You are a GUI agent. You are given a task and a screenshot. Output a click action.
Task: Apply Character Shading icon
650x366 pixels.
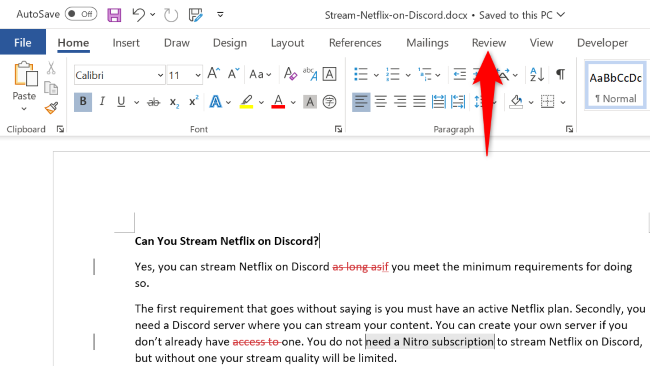pos(310,102)
